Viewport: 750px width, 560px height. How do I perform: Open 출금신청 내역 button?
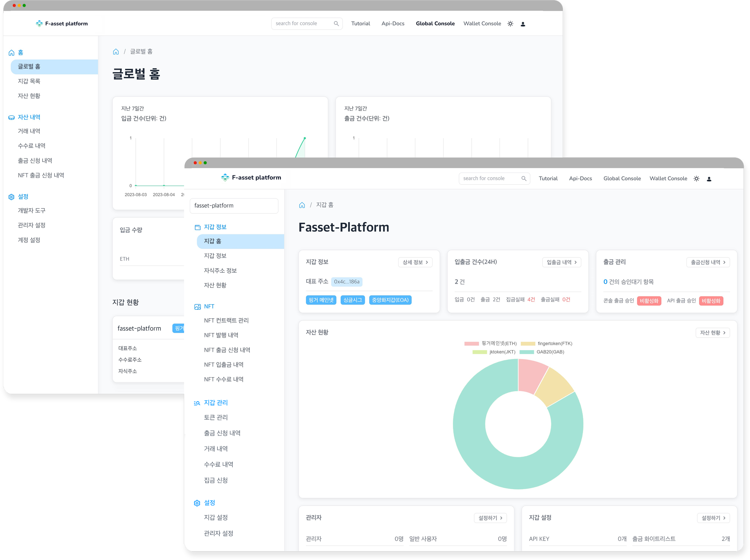coord(708,263)
